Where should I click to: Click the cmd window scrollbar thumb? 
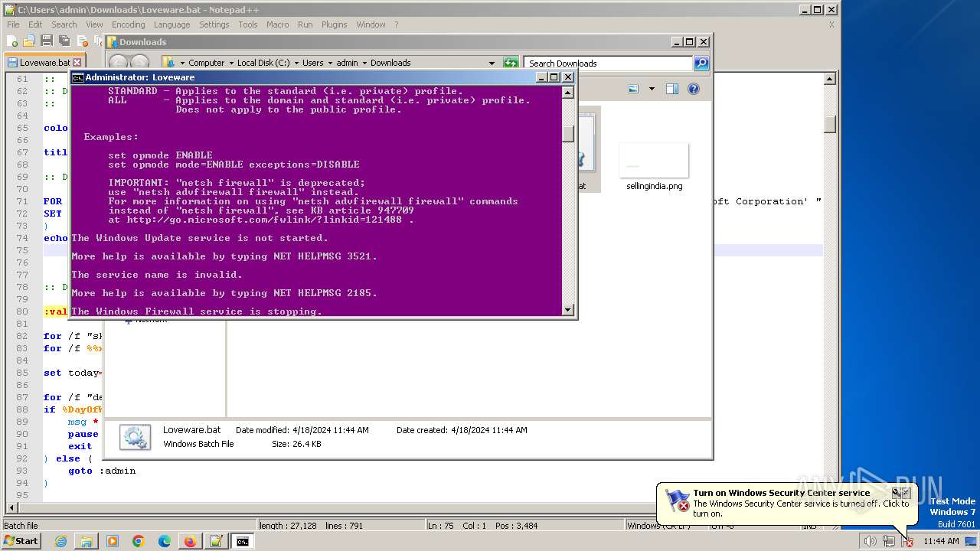pyautogui.click(x=568, y=133)
